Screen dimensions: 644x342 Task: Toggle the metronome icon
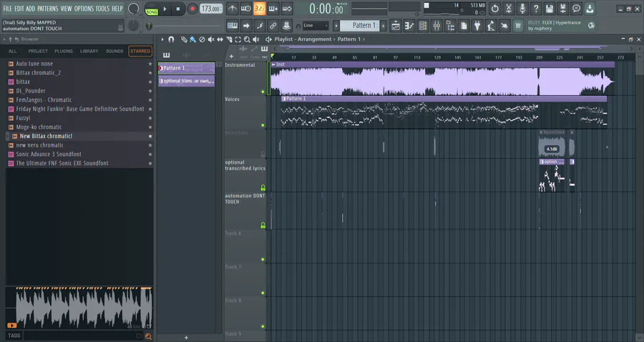[x=233, y=9]
